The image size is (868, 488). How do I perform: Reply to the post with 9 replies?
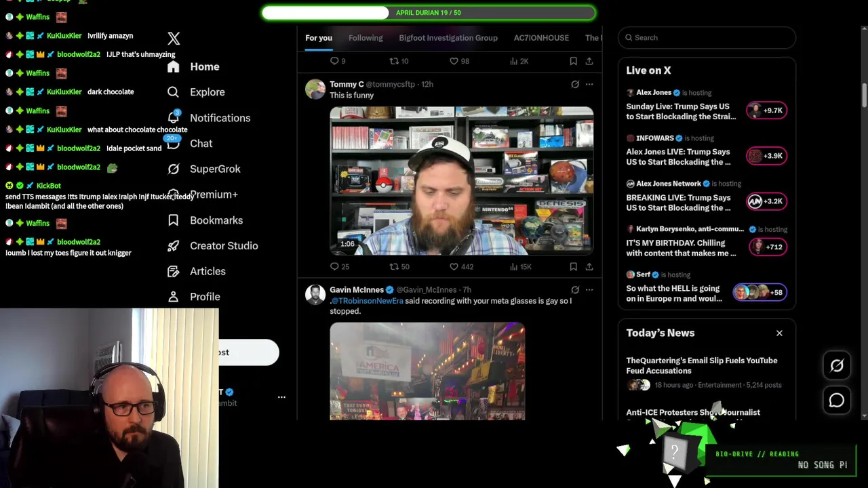pos(337,61)
